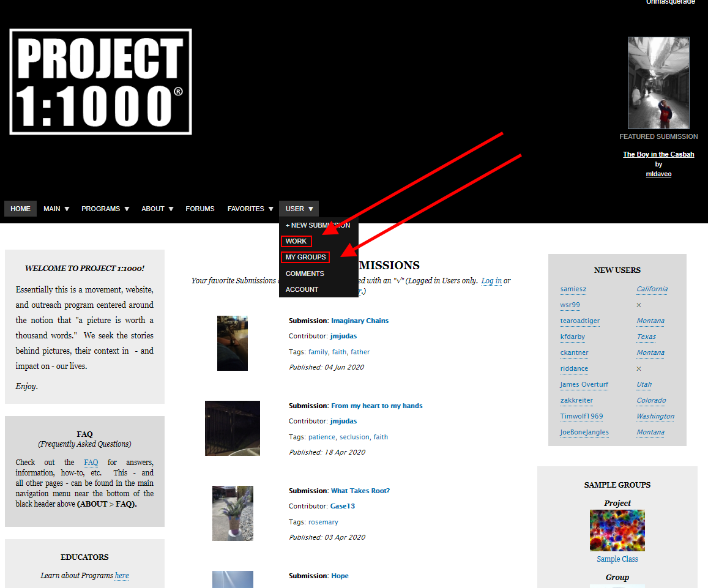Screen dimensions: 708x588
Task: Click the Project 1:1000 logo
Action: pos(100,81)
